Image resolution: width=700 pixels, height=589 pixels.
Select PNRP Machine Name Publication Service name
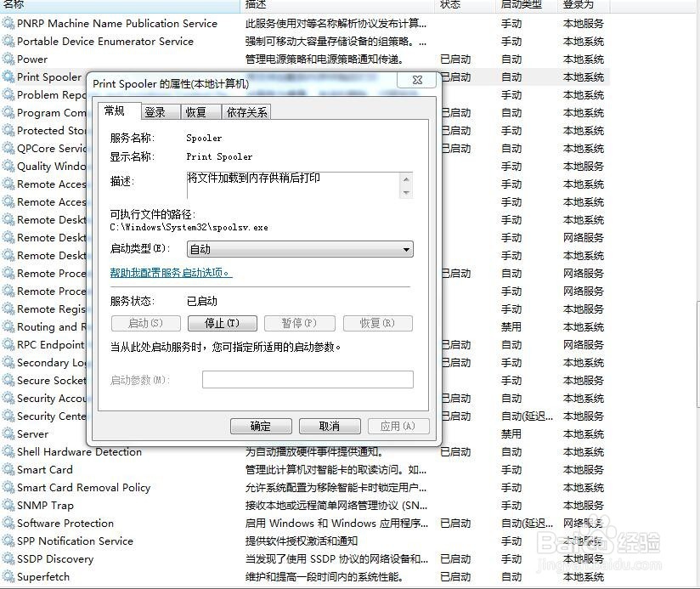click(x=117, y=23)
